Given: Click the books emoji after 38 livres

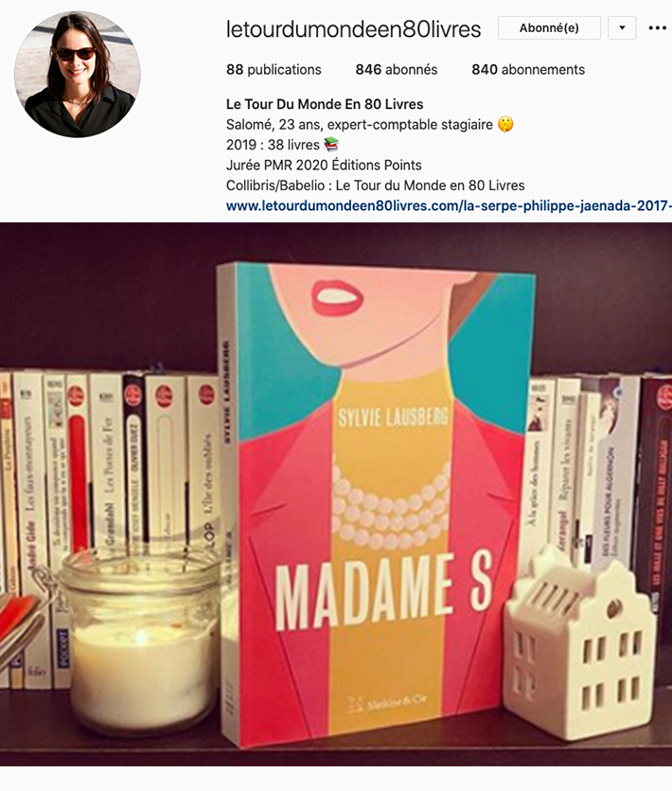Looking at the screenshot, I should click(331, 145).
